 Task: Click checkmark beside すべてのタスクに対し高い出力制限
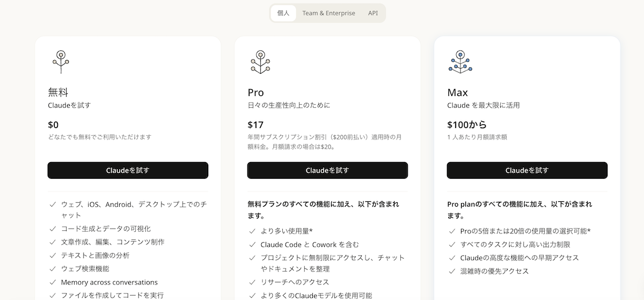pyautogui.click(x=452, y=245)
